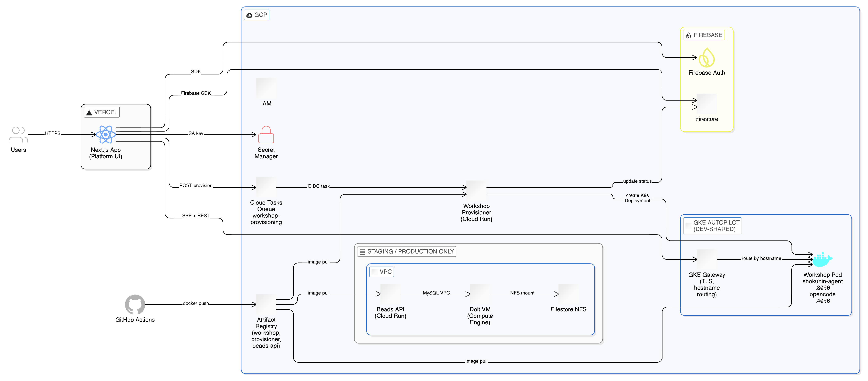Screen dimensions: 868x381
Task: Select the VERCEL group label
Action: pyautogui.click(x=102, y=112)
